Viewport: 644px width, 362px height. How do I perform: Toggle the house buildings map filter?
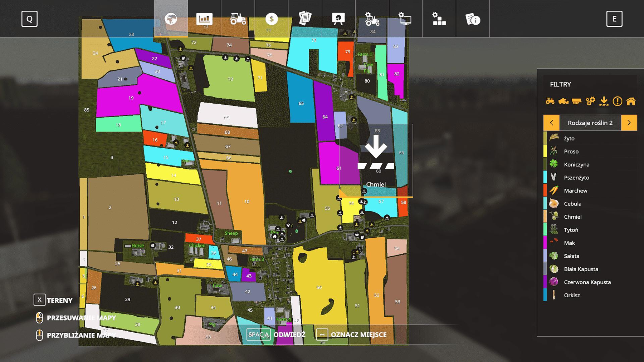click(x=631, y=101)
